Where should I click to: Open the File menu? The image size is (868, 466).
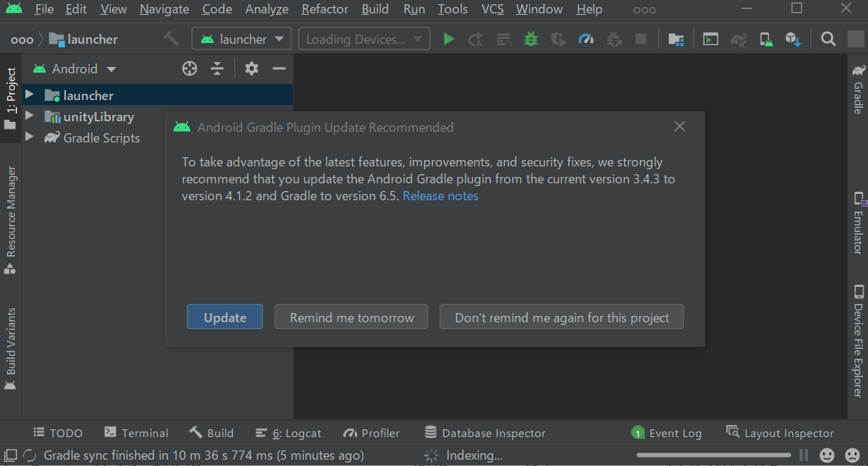coord(44,9)
